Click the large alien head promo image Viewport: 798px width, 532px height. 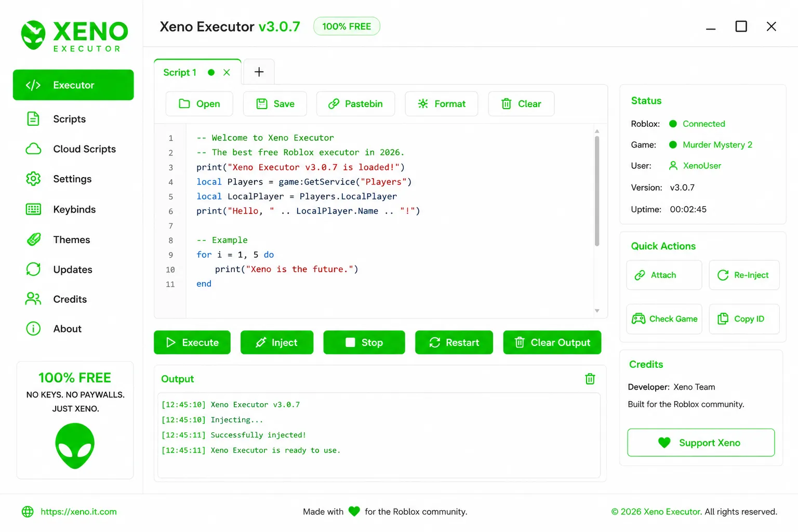click(75, 446)
